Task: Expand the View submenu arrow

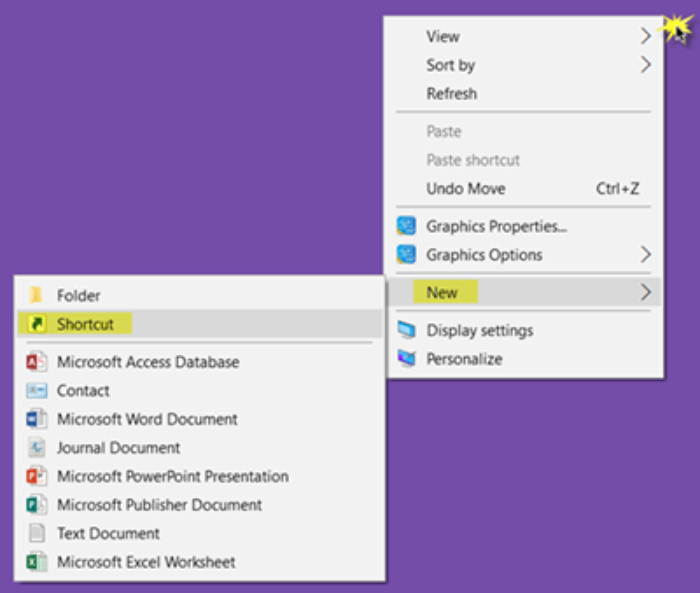Action: coord(645,36)
